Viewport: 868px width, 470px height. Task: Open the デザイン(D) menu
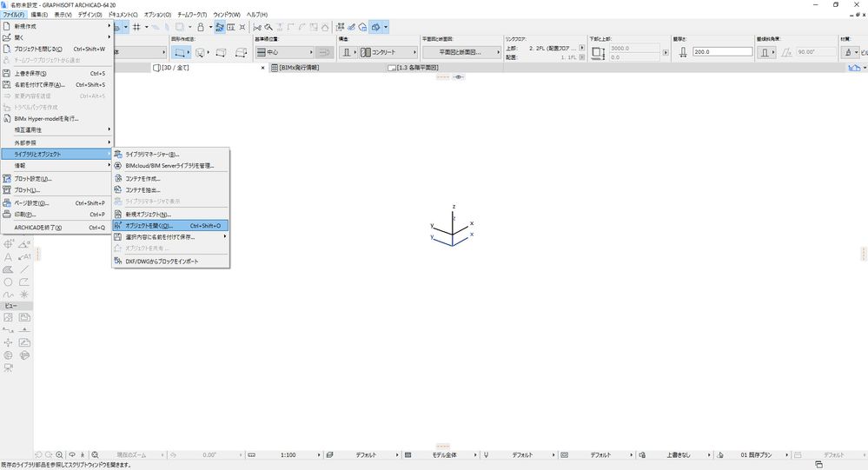[x=89, y=15]
